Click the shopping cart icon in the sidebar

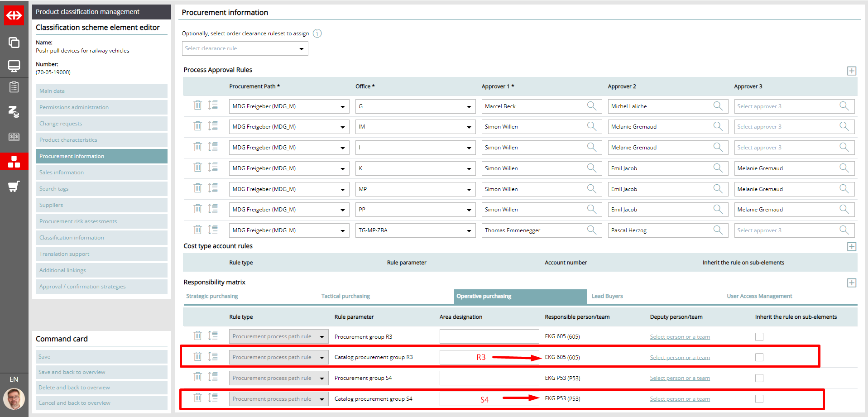[x=14, y=186]
